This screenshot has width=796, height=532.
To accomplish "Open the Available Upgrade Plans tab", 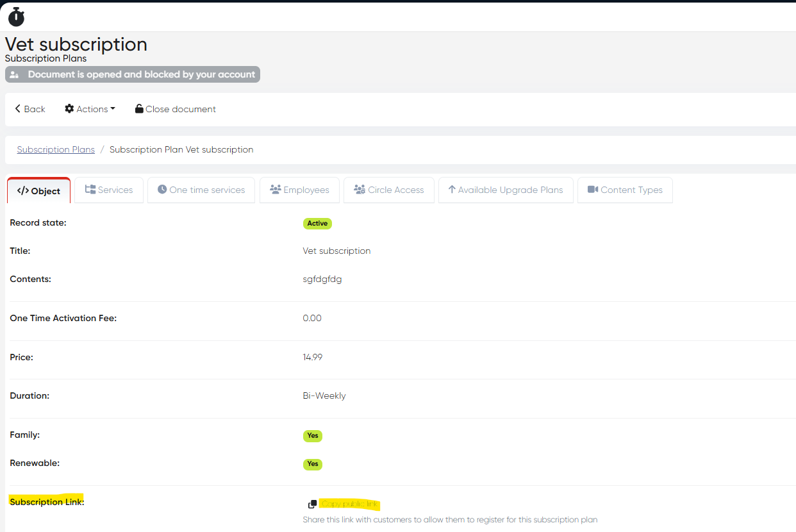I will coord(506,190).
